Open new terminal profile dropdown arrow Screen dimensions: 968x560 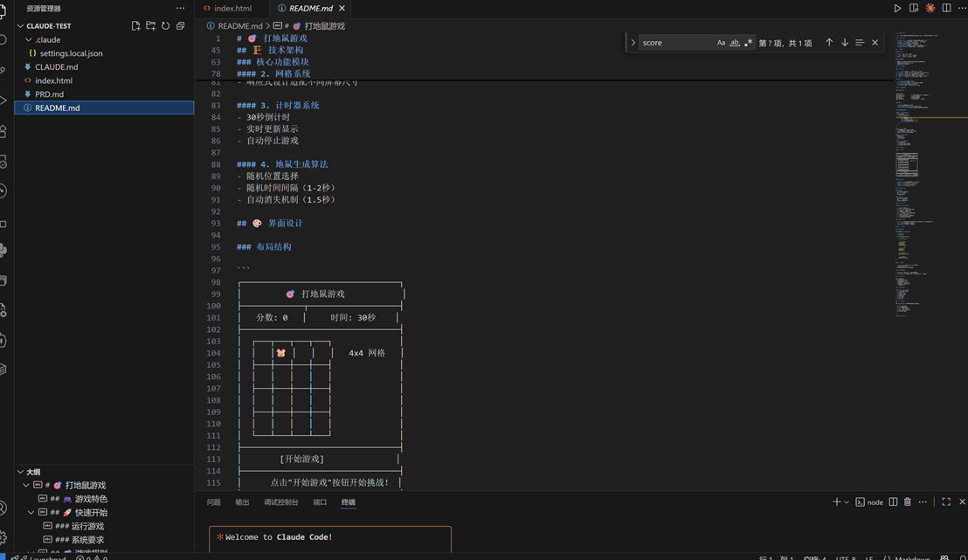click(x=847, y=502)
